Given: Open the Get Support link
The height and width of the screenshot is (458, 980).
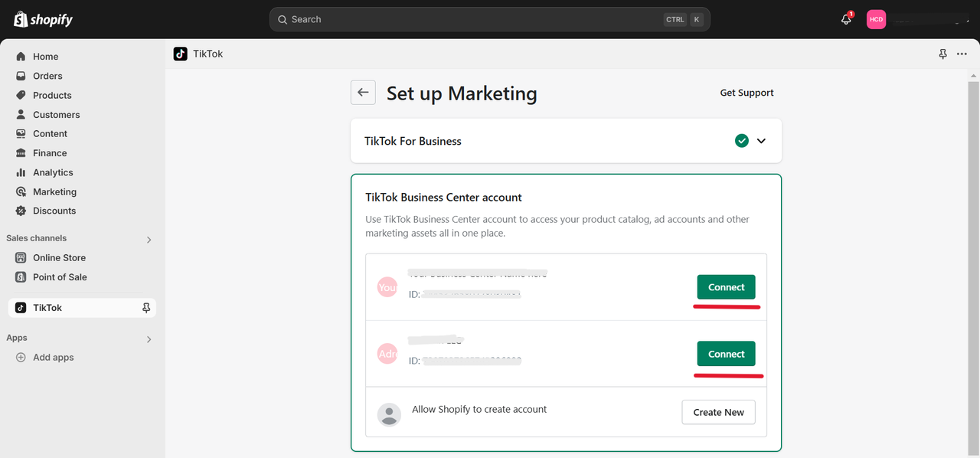Looking at the screenshot, I should click(x=746, y=93).
